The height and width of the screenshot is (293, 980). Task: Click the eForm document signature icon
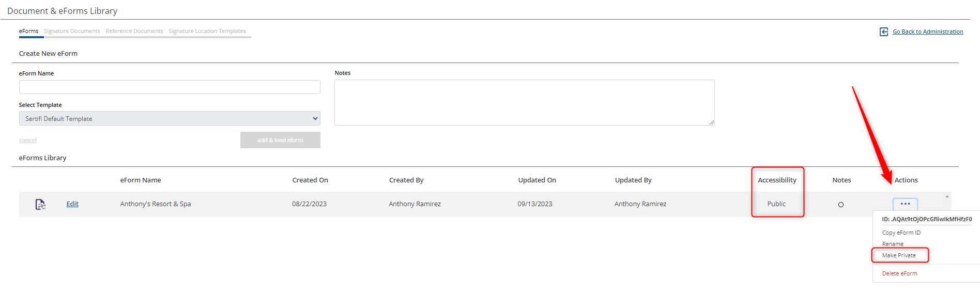[40, 204]
